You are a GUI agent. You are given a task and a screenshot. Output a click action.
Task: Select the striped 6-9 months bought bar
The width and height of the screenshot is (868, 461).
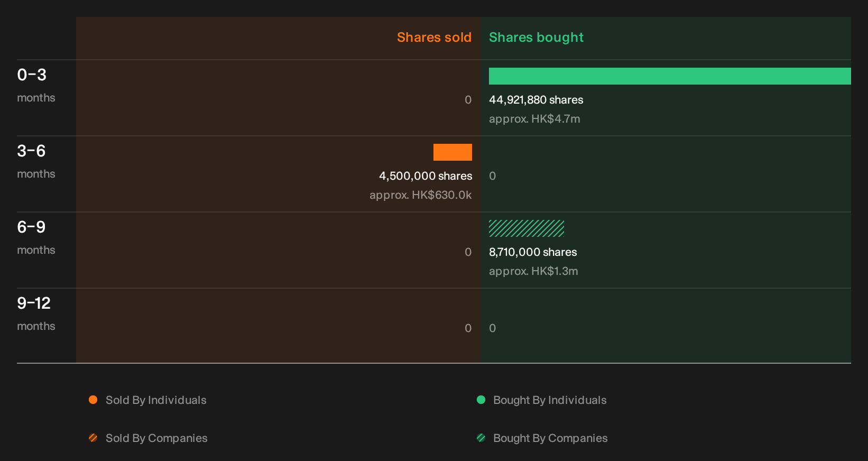pos(527,228)
